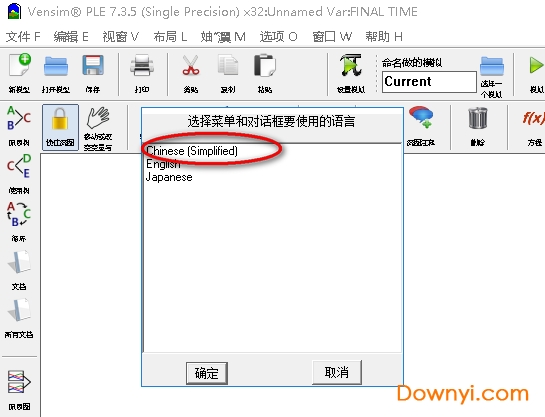The image size is (545, 417).
Task: Open the 选项 O menu
Action: (x=278, y=36)
